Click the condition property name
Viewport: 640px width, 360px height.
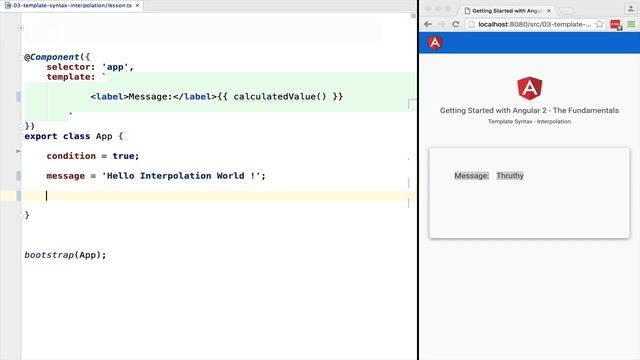[71, 156]
